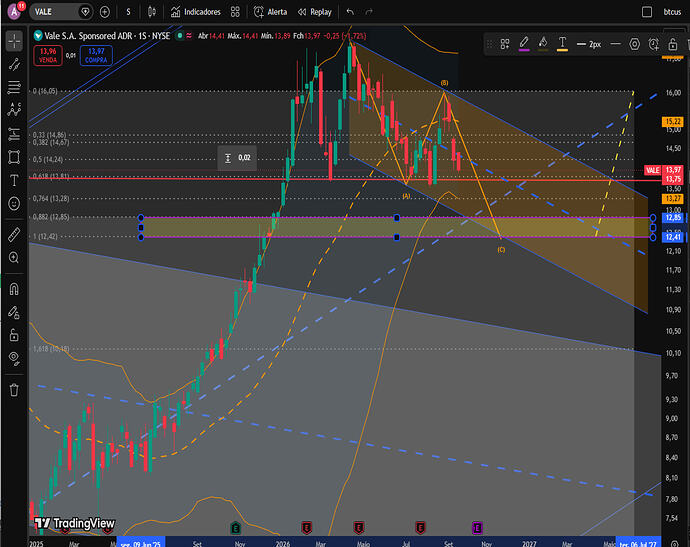Click the 0,02 measurement tooltip

coord(238,158)
